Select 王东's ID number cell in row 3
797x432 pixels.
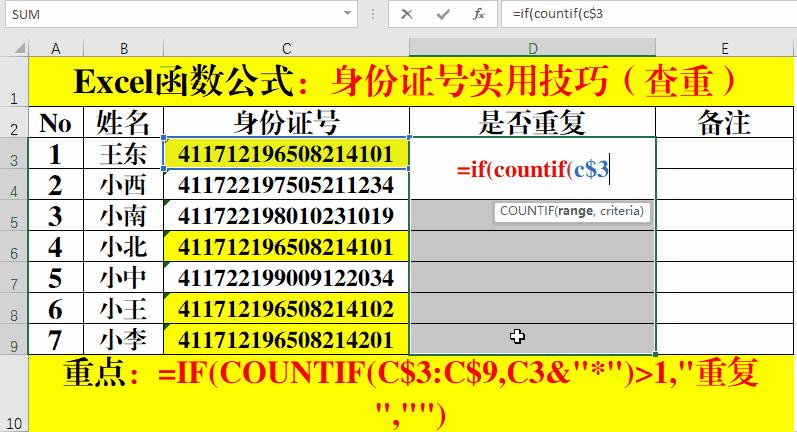[x=286, y=153]
